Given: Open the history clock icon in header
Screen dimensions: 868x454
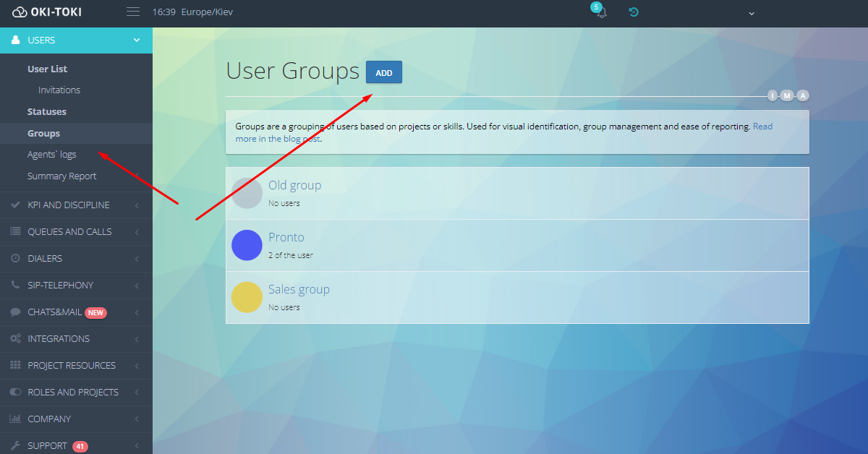Looking at the screenshot, I should (634, 12).
